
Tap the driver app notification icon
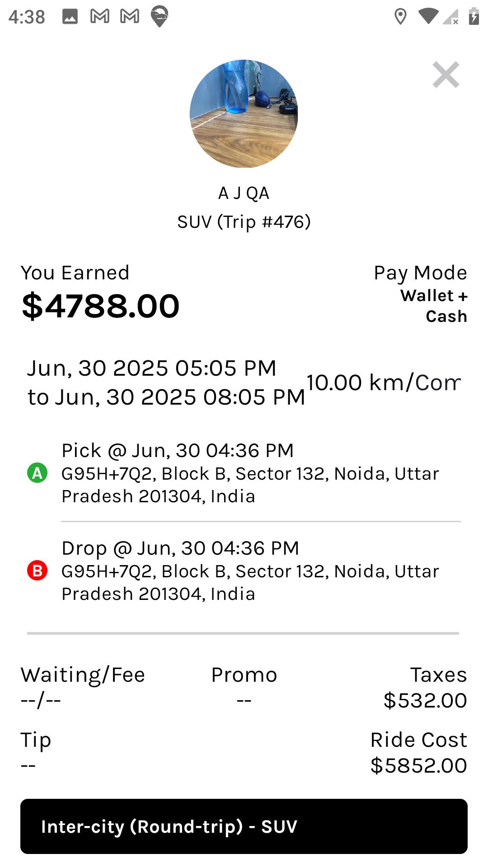point(159,17)
